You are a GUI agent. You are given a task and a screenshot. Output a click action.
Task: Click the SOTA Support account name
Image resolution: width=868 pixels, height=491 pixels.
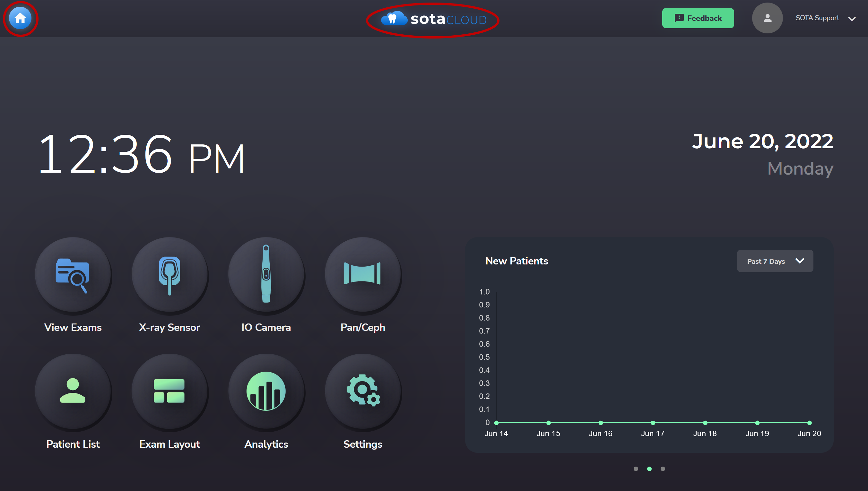pos(817,18)
